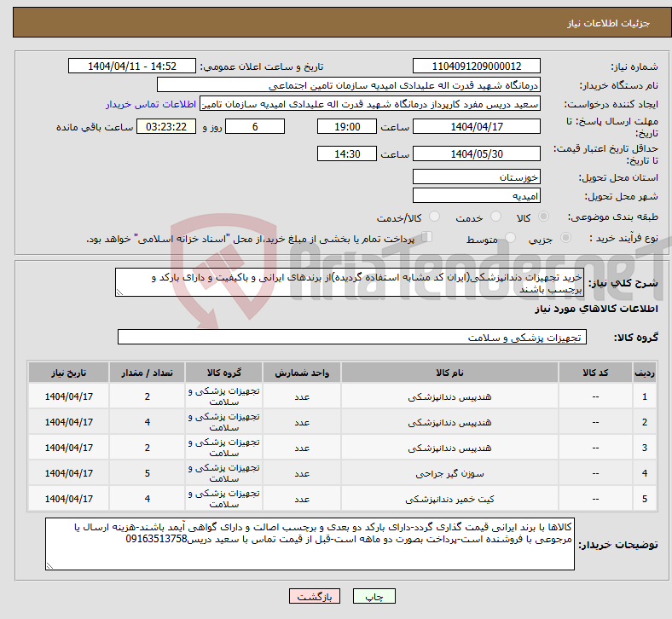
Task: Select the متوسط purchase type radio
Action: coord(510,238)
